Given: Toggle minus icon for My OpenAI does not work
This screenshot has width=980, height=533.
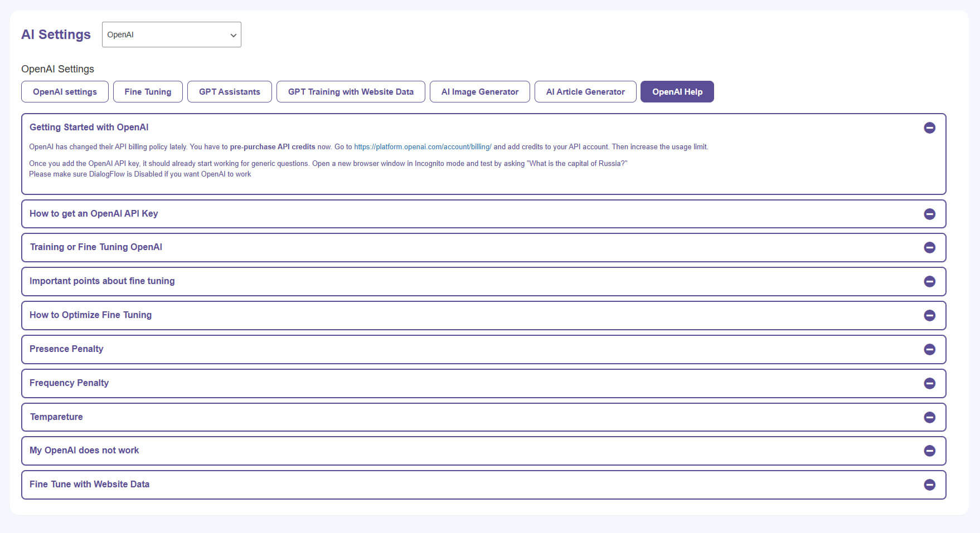Looking at the screenshot, I should coord(929,451).
